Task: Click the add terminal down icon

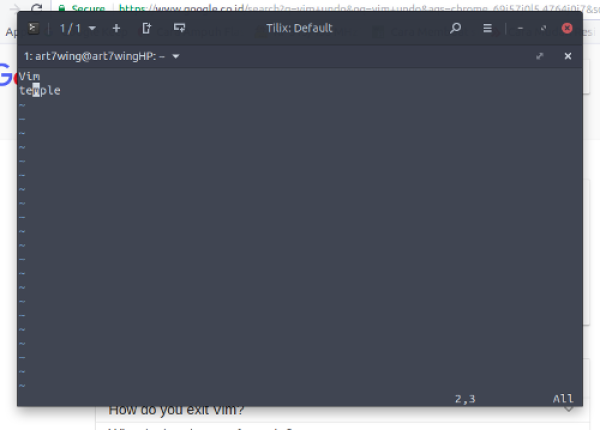Action: 179,28
